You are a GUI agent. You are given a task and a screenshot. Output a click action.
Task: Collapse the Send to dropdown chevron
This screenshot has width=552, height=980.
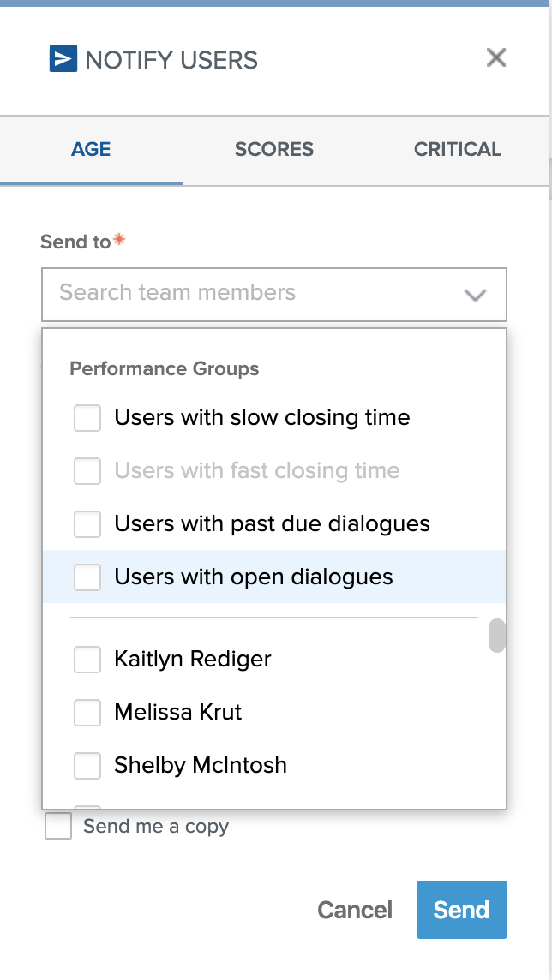(x=475, y=295)
